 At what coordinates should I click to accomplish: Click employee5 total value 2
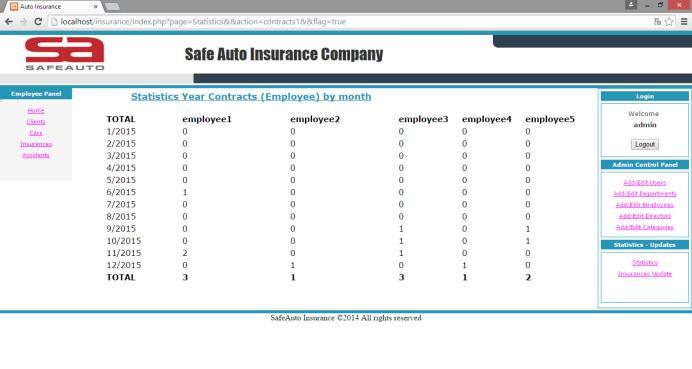[528, 278]
